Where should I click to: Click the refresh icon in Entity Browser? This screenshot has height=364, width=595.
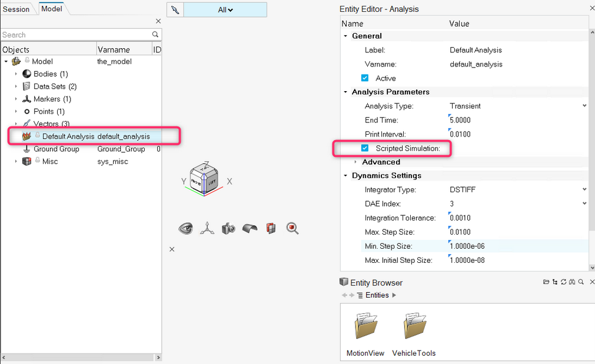pos(563,282)
